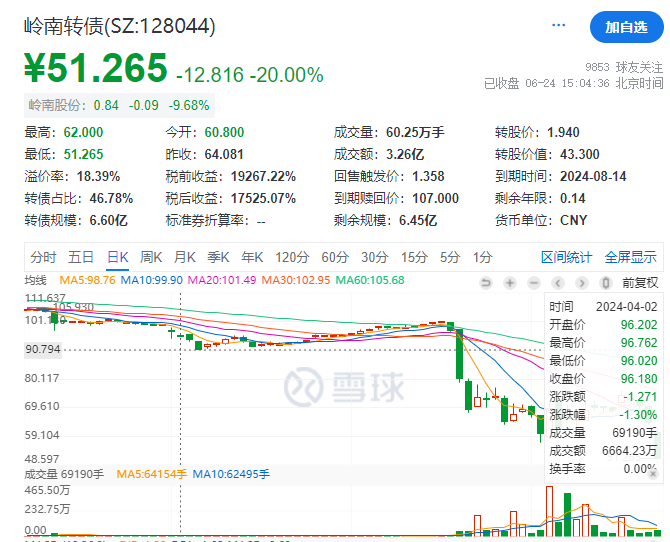
Task: Click the ¥51.265 current price
Action: coord(96,68)
